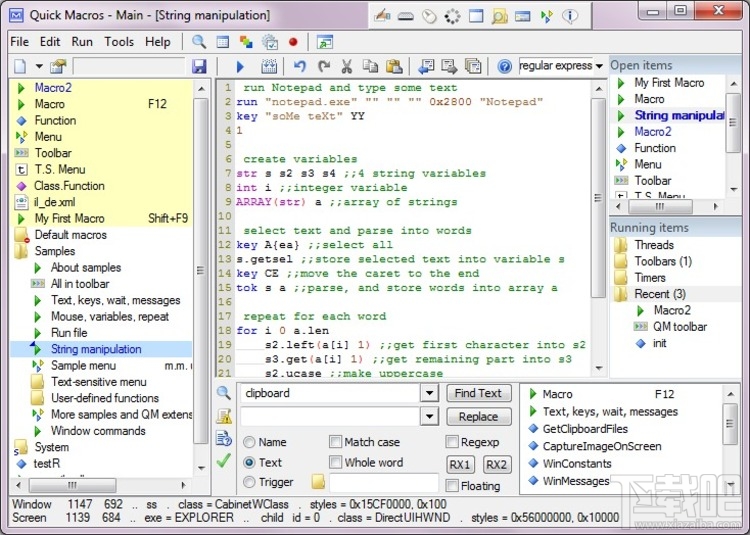Select the QM toolbar entry under Recent
The width and height of the screenshot is (750, 535).
click(680, 327)
